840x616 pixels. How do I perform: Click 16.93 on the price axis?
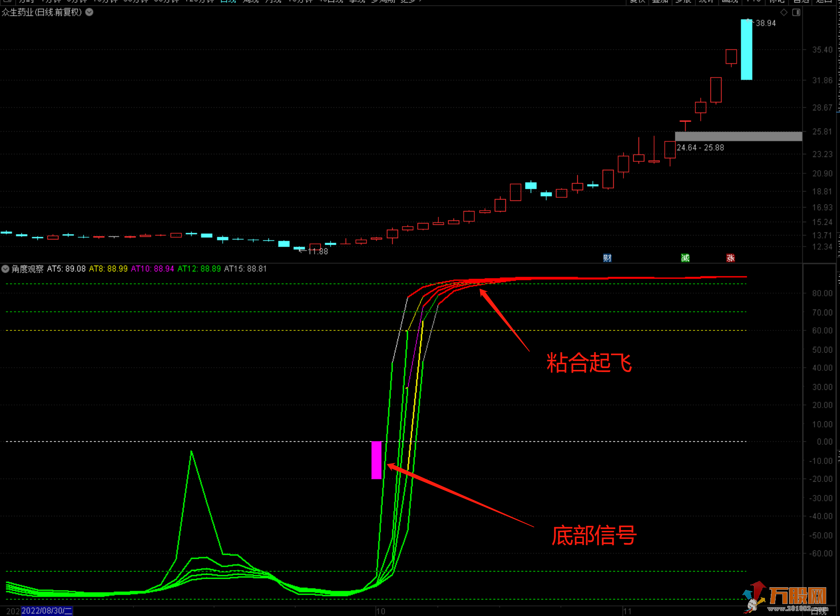[x=822, y=208]
